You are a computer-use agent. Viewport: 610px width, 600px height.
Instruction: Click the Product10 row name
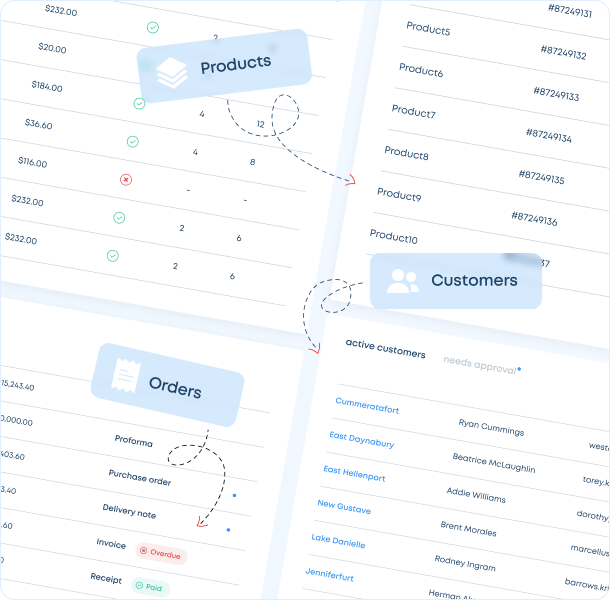[x=394, y=236]
